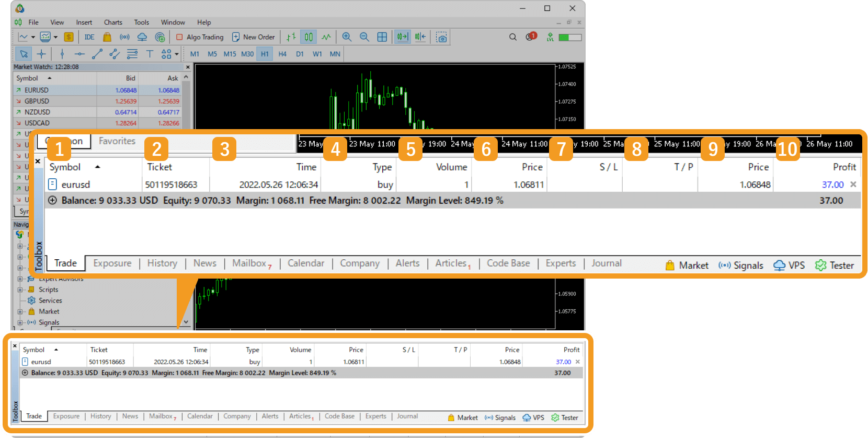Open the Tester tab in small Toolbox
Image resolution: width=868 pixels, height=438 pixels.
click(x=565, y=418)
